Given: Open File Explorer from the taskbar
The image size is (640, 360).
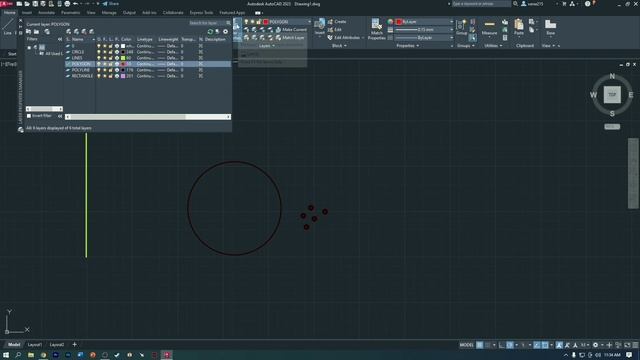Looking at the screenshot, I should pos(31,355).
